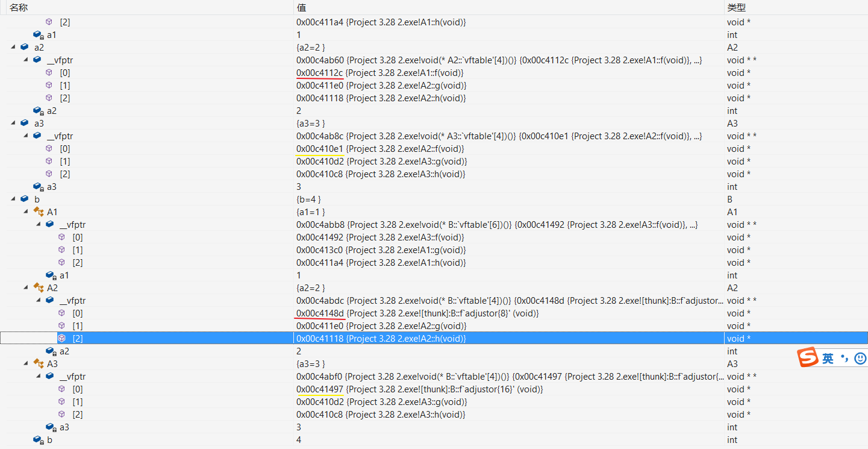Collapse base class A2 under b
The image size is (868, 449).
[26, 287]
